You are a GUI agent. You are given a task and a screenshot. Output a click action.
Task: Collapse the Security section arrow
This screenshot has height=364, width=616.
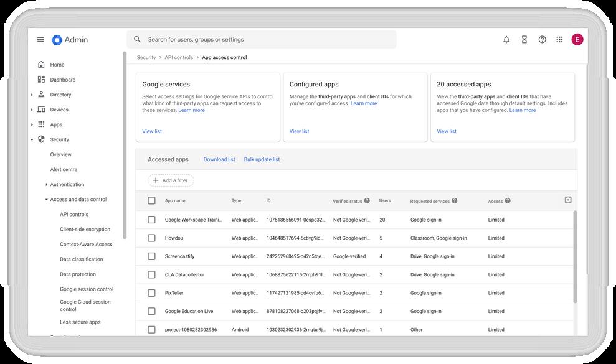[x=32, y=139]
